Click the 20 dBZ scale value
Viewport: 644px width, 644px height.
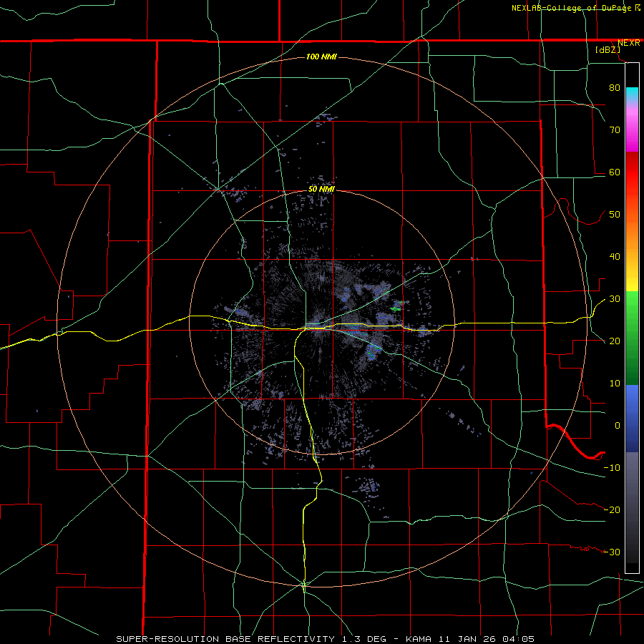point(615,341)
